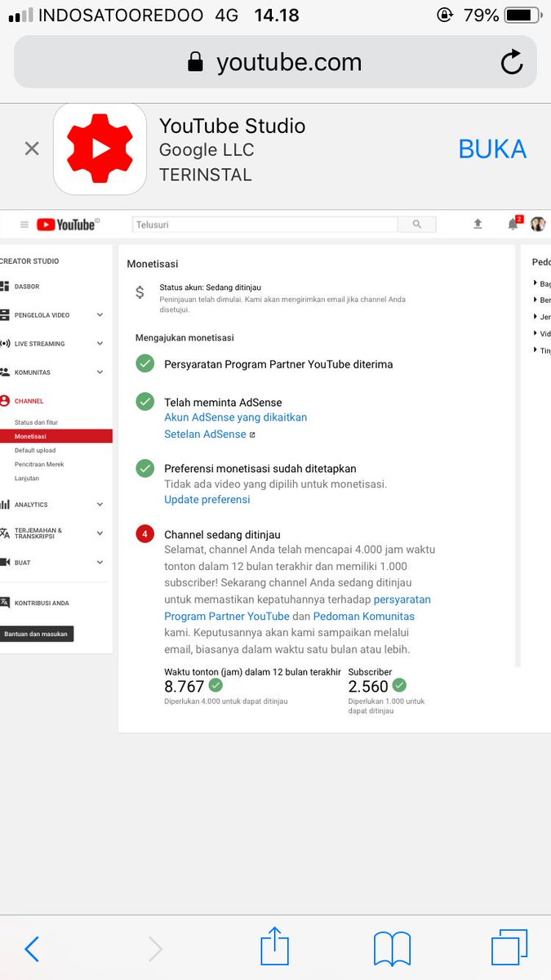Open YouTube Studio with the BUKA button
This screenshot has width=551, height=980.
tap(492, 149)
